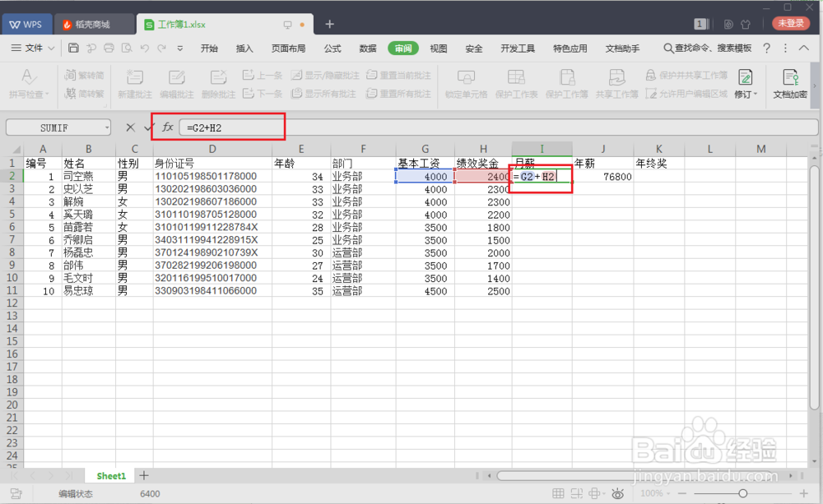This screenshot has width=823, height=504.
Task: Select the Sheet1 tab at bottom
Action: pyautogui.click(x=109, y=475)
